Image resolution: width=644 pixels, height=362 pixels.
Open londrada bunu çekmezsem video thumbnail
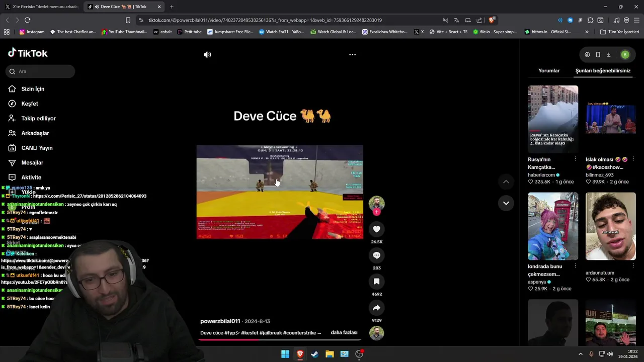553,226
